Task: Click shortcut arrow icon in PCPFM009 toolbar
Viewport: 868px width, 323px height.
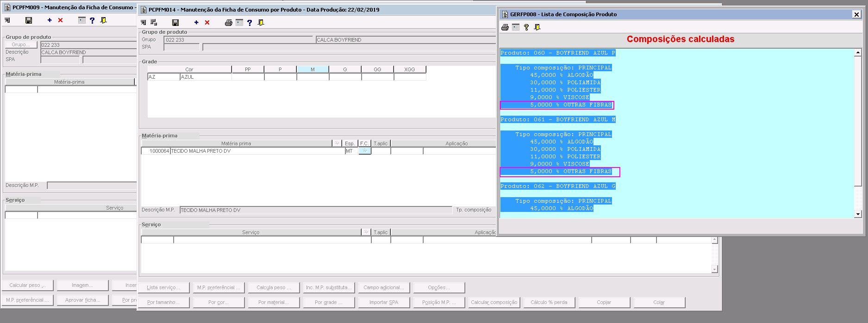Action: click(7, 20)
